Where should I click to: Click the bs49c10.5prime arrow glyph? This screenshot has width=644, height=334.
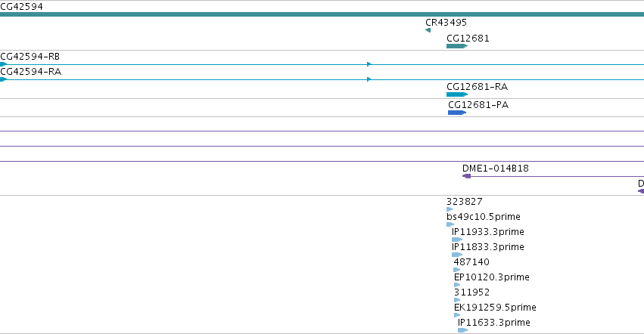tap(450, 224)
